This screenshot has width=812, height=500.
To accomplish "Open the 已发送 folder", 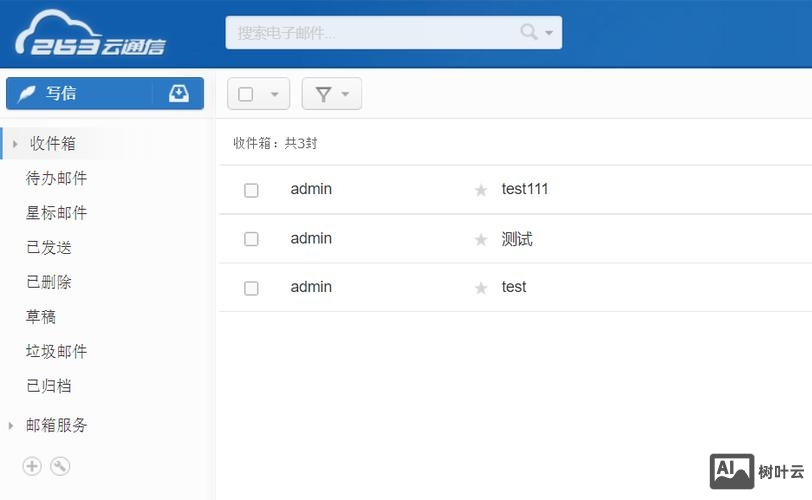I will 49,247.
